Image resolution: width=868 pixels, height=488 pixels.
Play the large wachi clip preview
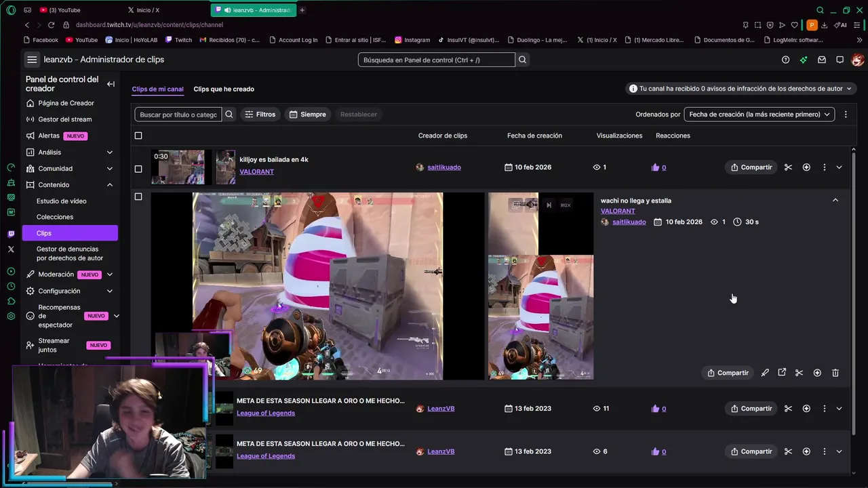(x=317, y=286)
